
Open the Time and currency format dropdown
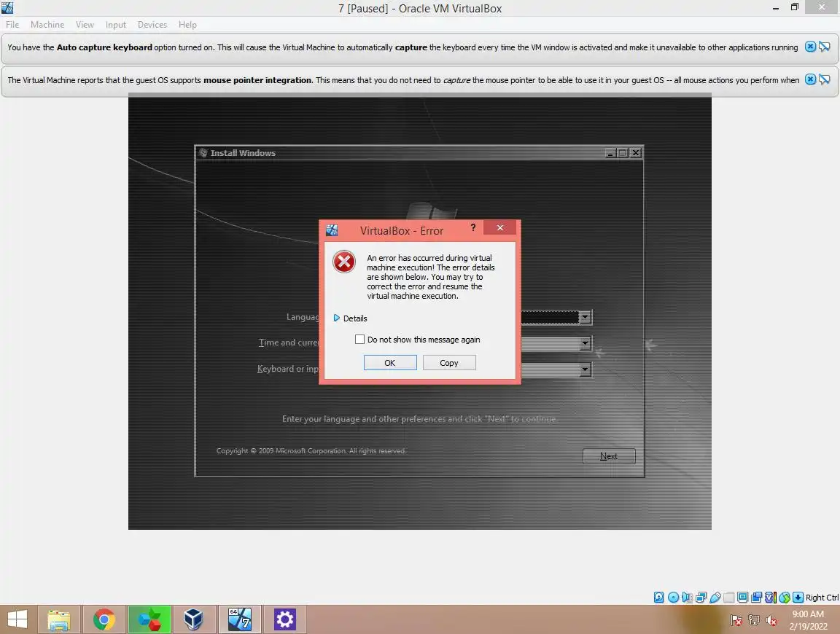pos(585,343)
